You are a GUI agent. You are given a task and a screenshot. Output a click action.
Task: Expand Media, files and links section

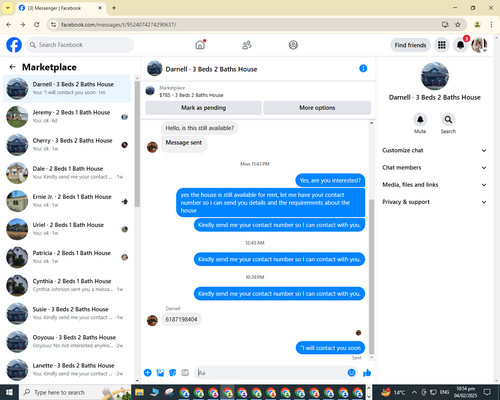434,185
